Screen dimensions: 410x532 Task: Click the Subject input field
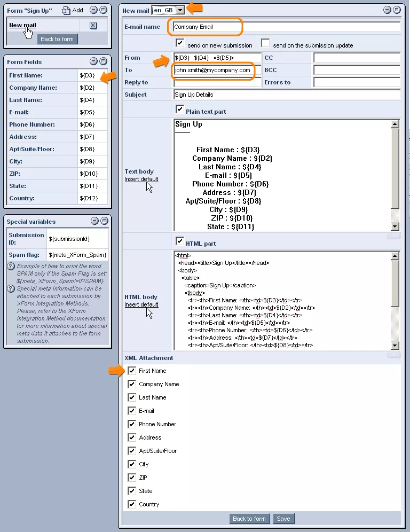coord(287,95)
